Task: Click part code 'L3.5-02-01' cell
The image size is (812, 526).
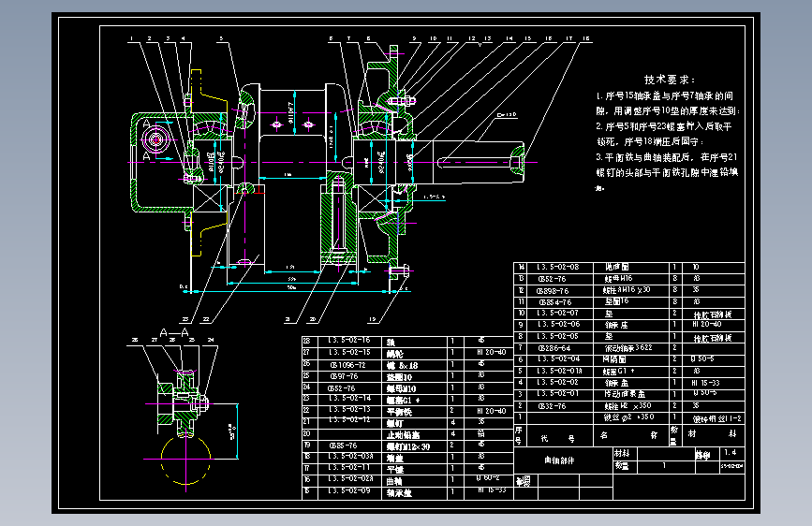Action: pos(558,393)
